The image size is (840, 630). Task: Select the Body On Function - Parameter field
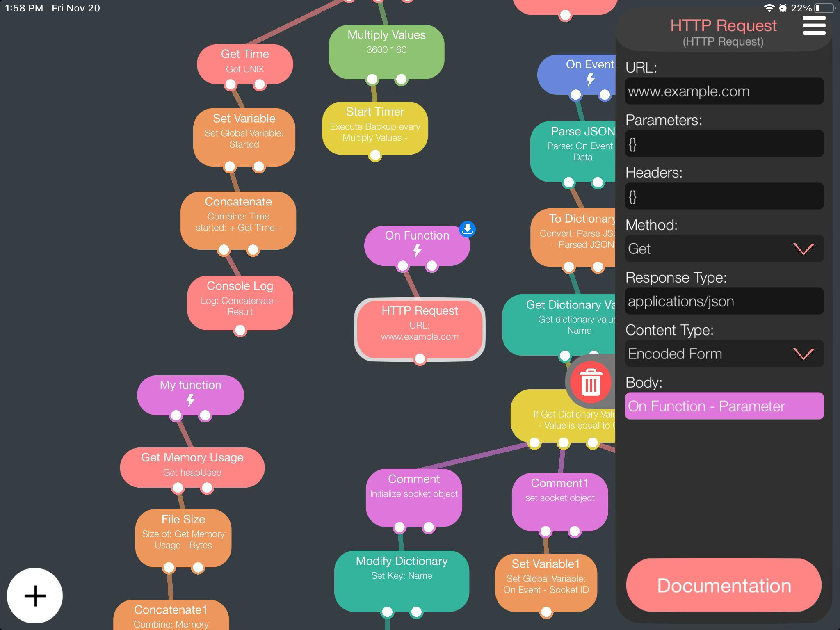(724, 406)
